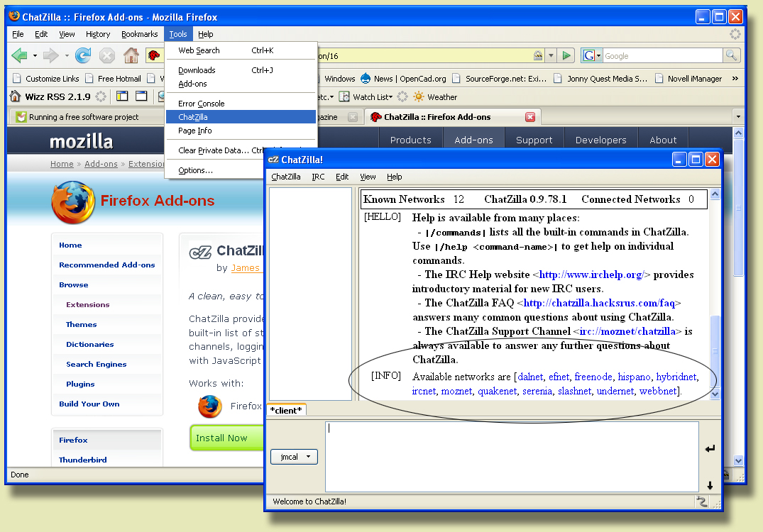This screenshot has width=763, height=532.
Task: Open Error Console from Tools menu
Action: click(x=241, y=104)
